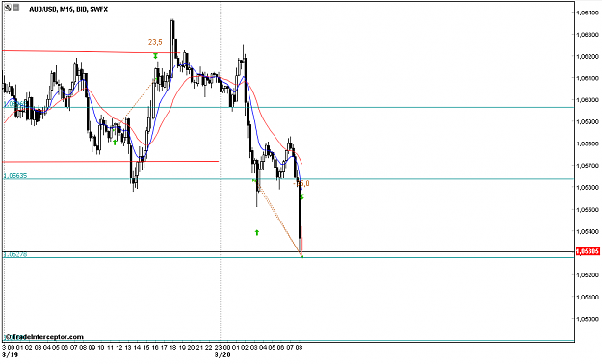602x364 pixels.
Task: Click the 3/20 date label
Action: coord(222,354)
